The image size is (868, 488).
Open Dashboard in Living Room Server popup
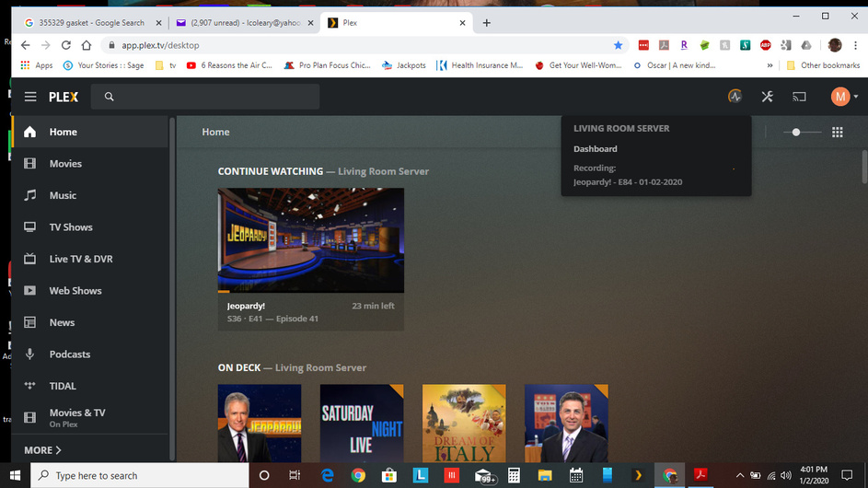596,149
